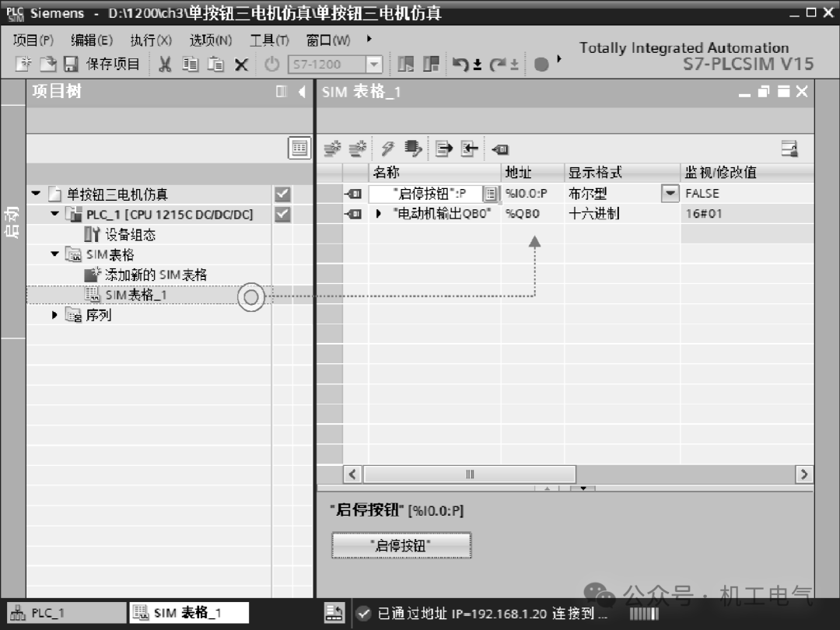Open the 选项(N) menu
This screenshot has width=840, height=630.
(x=211, y=40)
